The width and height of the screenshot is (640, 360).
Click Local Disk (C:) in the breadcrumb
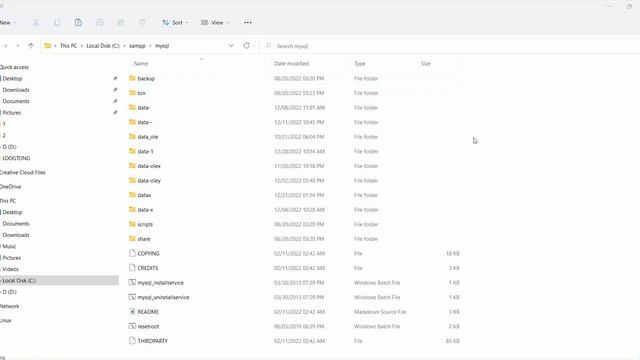pyautogui.click(x=103, y=46)
